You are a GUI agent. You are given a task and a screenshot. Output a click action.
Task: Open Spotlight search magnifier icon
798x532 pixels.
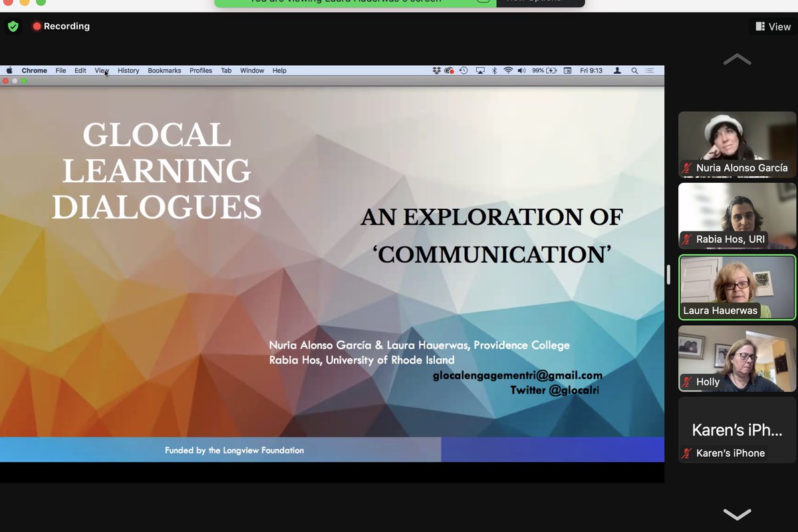[634, 70]
